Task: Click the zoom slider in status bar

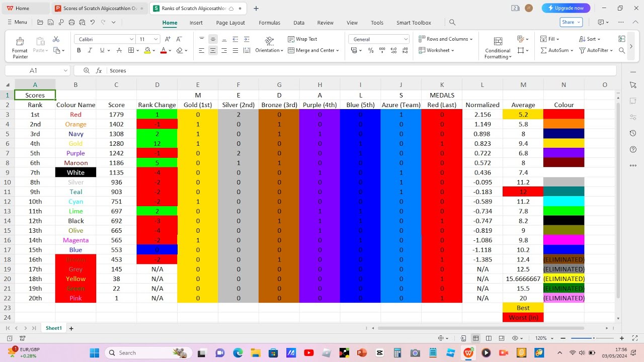Action: coord(594,338)
